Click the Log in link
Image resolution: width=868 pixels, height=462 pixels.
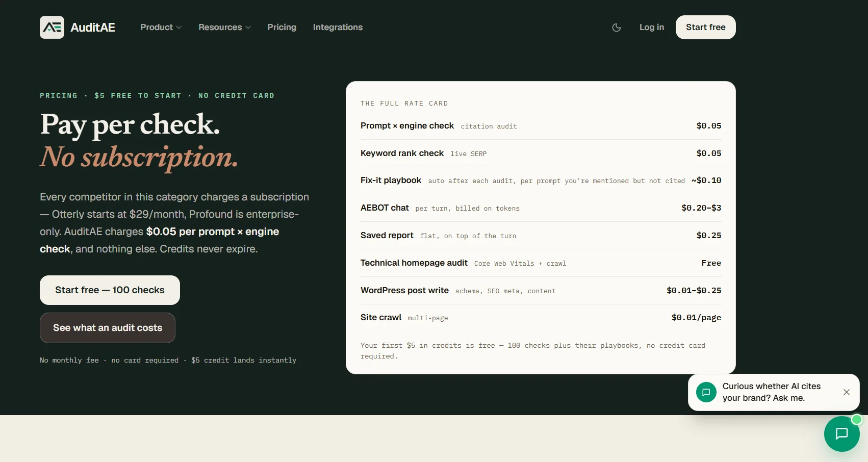tap(652, 28)
